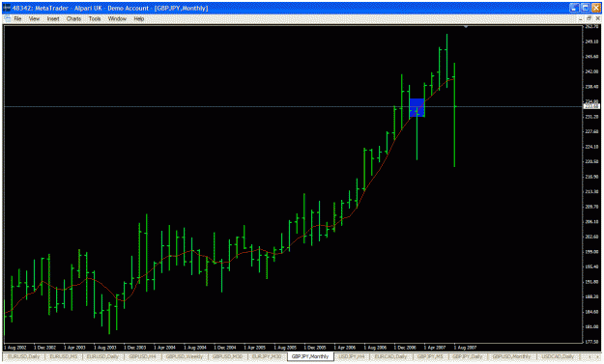Image resolution: width=604 pixels, height=364 pixels.
Task: Click the '1 Apr 2005' date label
Action: pyautogui.click(x=255, y=348)
